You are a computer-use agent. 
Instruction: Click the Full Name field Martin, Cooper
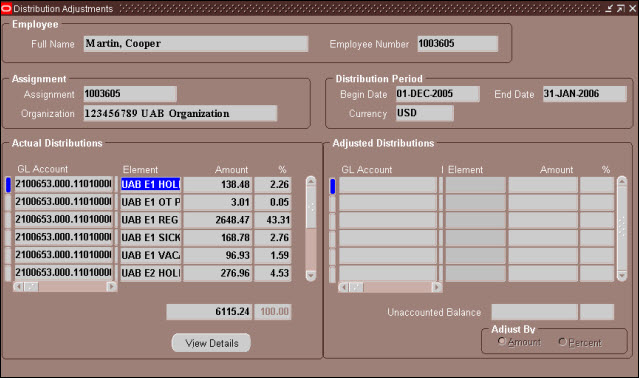196,44
